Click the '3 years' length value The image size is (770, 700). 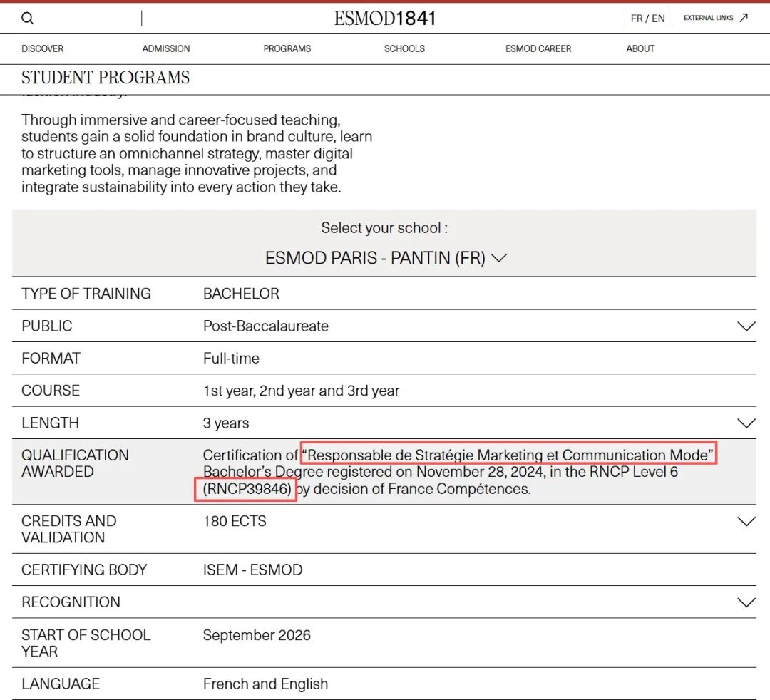226,423
